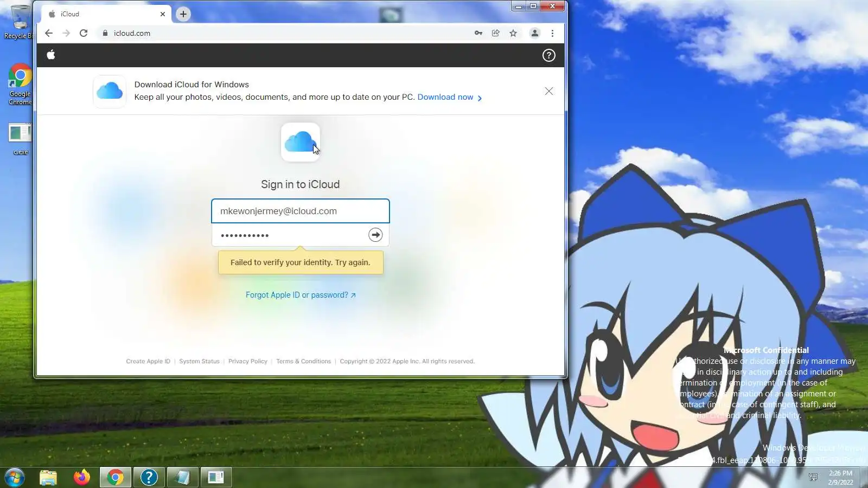The height and width of the screenshot is (488, 868).
Task: Open the Chrome profile icon
Action: click(535, 33)
